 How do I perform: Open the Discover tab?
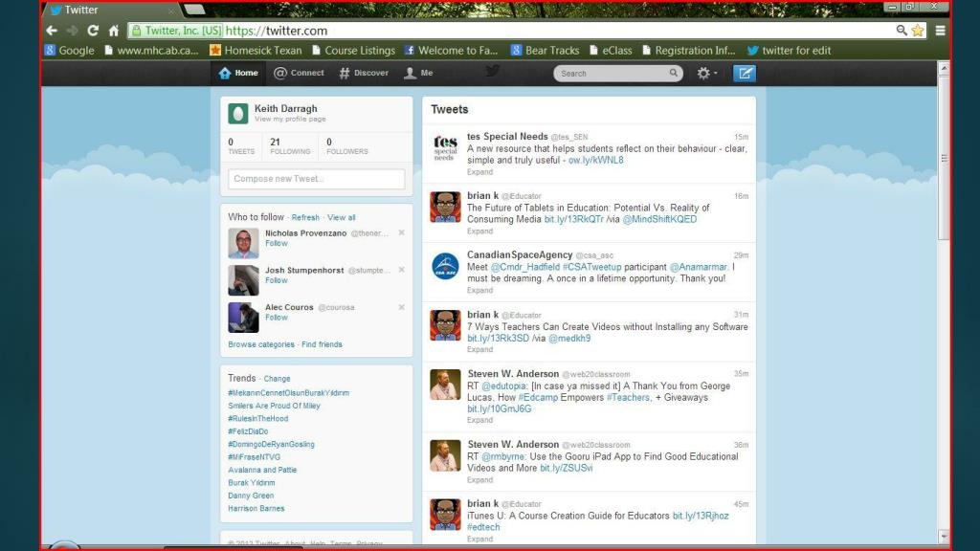364,73
